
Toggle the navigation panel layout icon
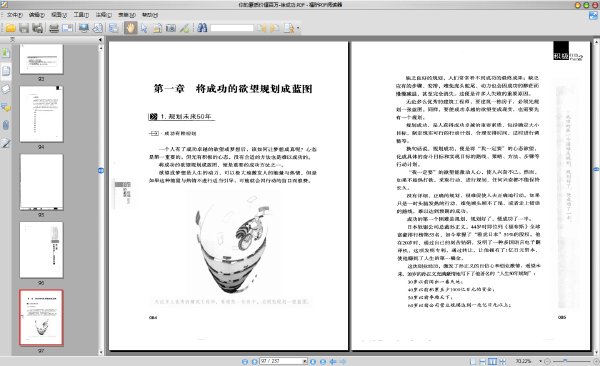[x=113, y=28]
